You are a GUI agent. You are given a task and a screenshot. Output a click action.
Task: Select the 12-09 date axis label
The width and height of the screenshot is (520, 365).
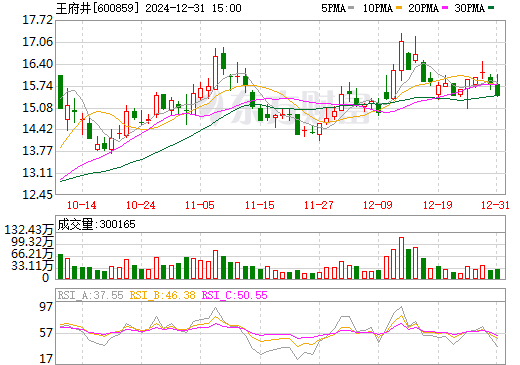pyautogui.click(x=378, y=205)
